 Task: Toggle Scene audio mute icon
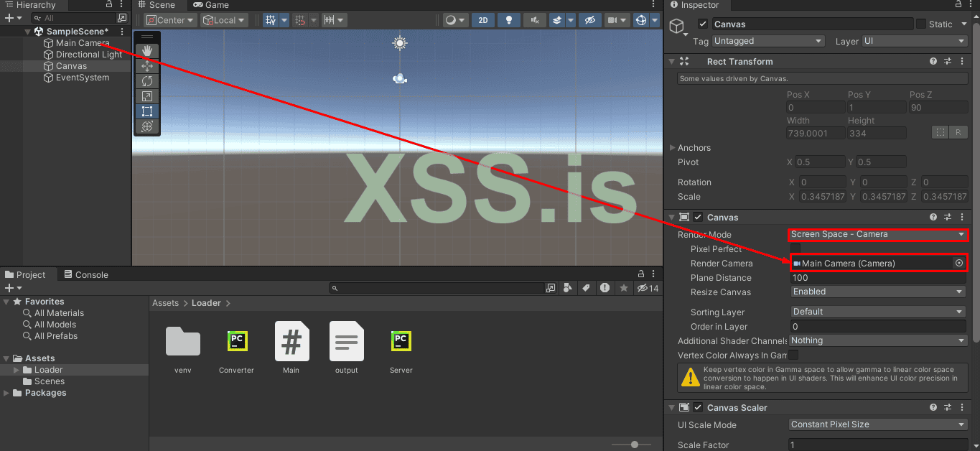(534, 20)
